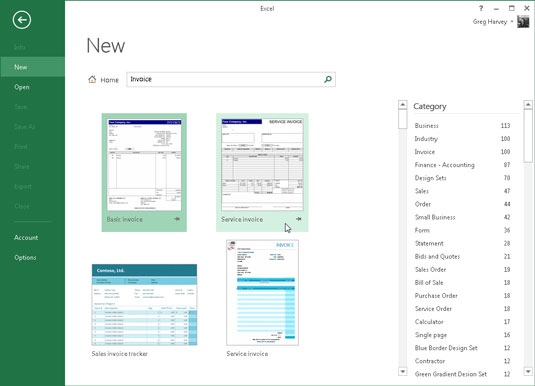Select the blue Service invoice thumbnail
Viewport: 535px width, 386px height.
click(x=262, y=293)
